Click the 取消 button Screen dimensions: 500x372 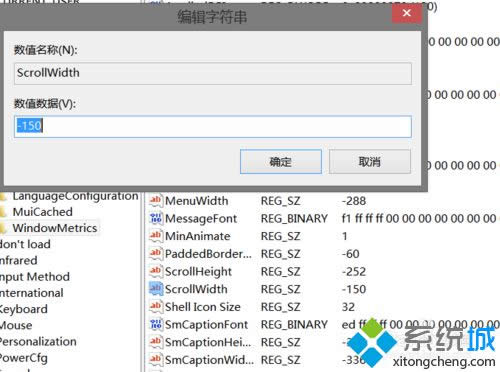coord(370,162)
